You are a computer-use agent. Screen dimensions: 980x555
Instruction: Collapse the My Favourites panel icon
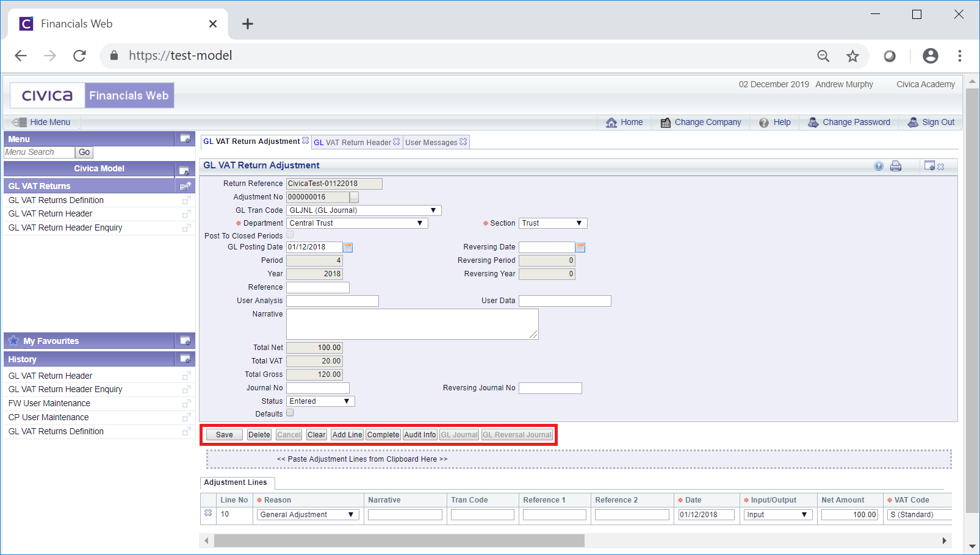pyautogui.click(x=185, y=341)
